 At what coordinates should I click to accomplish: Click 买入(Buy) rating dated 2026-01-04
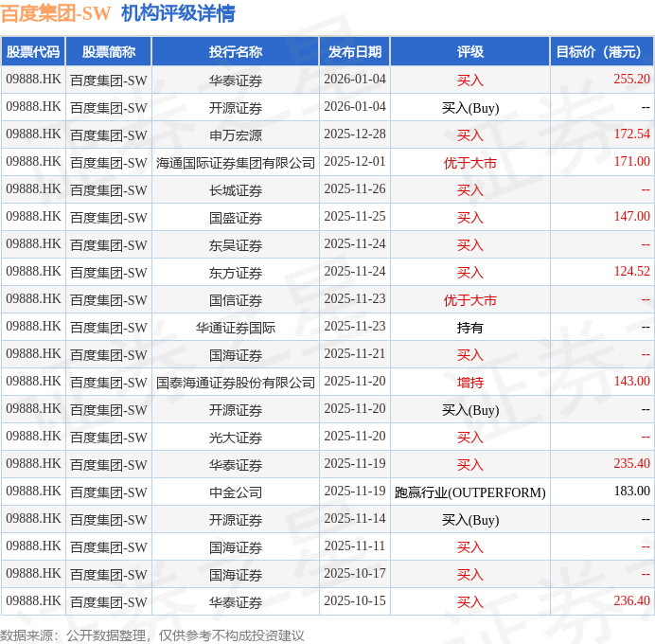tap(469, 108)
